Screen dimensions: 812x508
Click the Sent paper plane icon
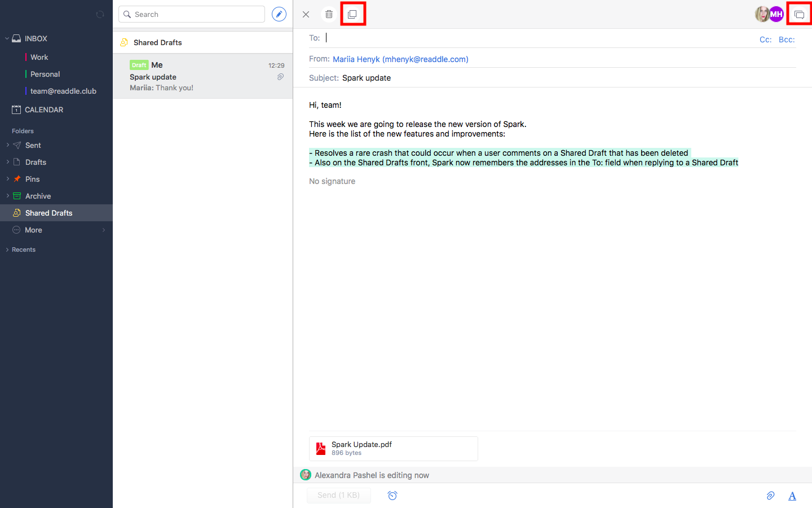17,145
